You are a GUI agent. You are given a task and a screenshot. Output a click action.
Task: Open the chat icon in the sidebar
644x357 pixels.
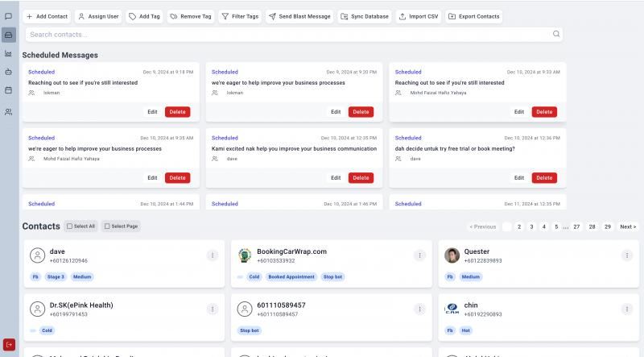8,16
